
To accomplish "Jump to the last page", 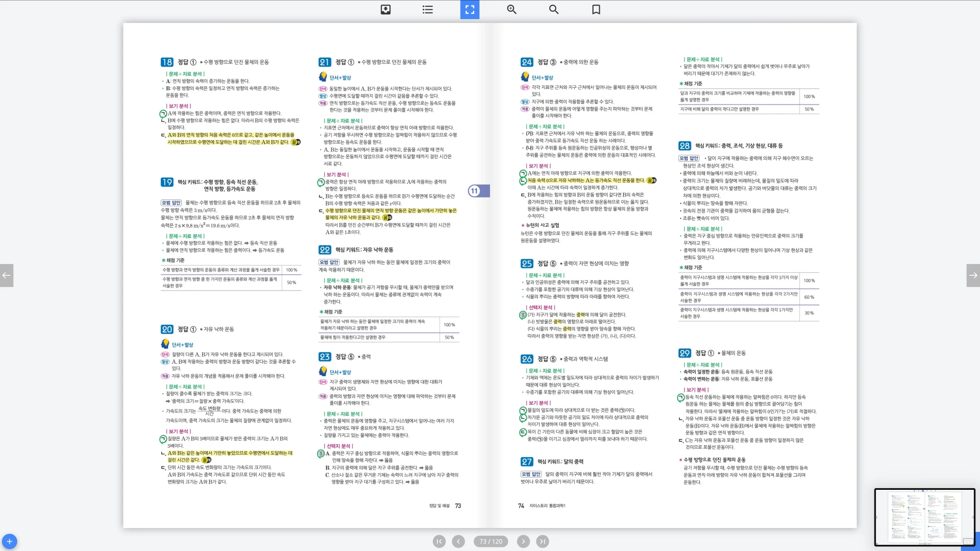I will tap(542, 541).
